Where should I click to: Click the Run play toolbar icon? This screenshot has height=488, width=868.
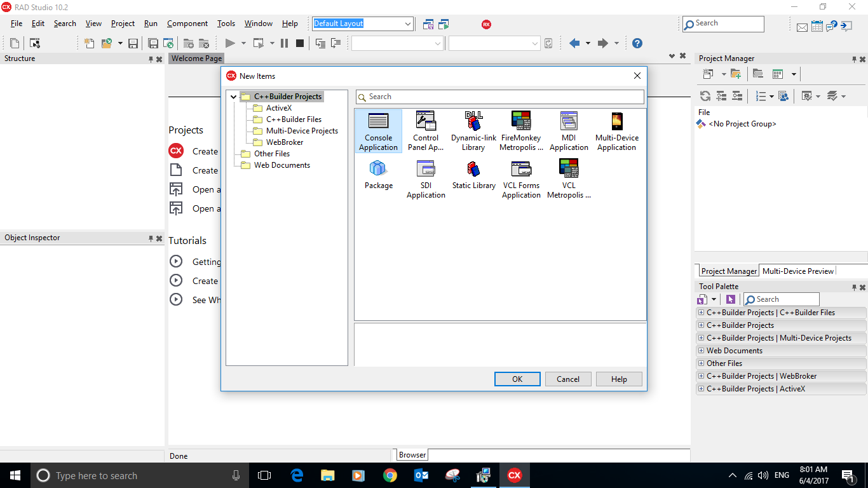tap(230, 43)
